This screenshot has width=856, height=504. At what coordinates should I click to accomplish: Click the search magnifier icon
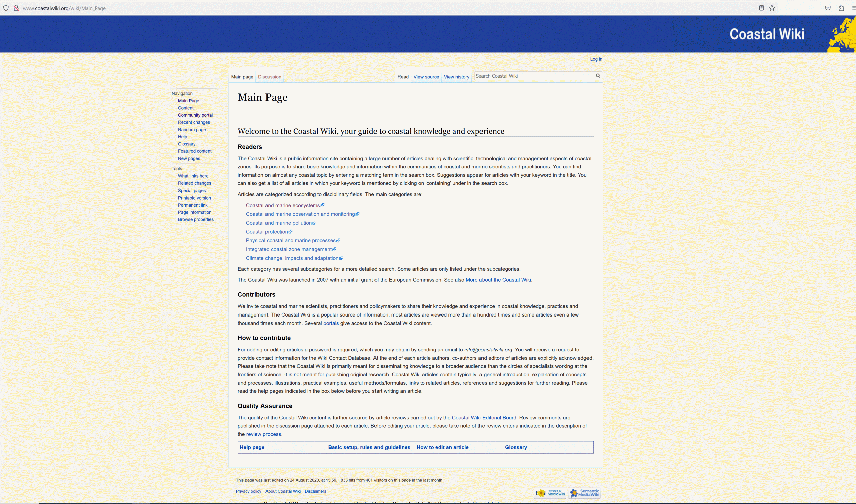(598, 76)
